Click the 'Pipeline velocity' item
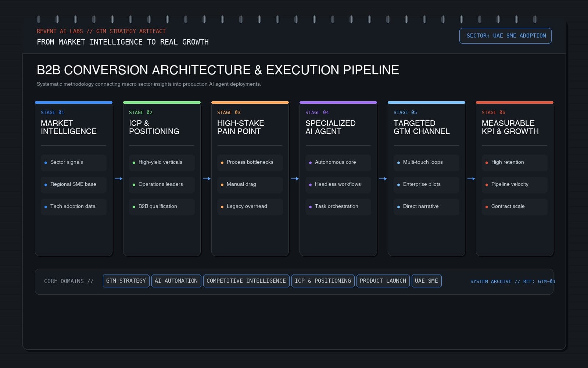This screenshot has width=588, height=368. pos(514,184)
